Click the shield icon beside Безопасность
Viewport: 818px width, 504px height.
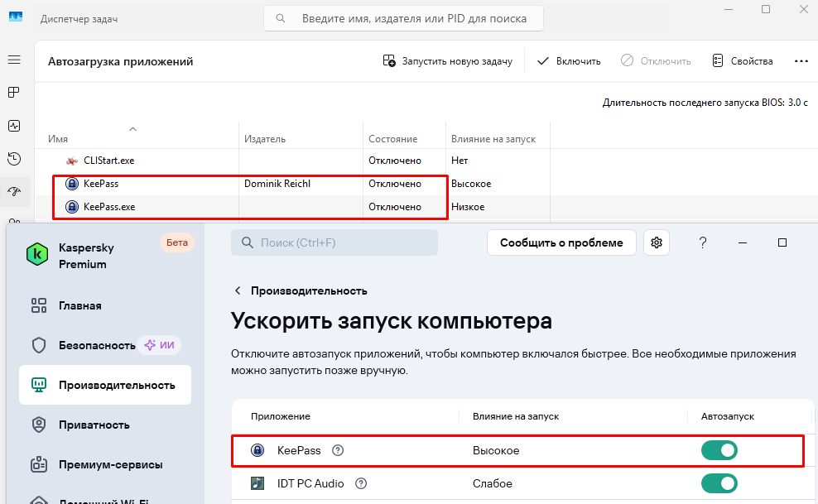(39, 345)
